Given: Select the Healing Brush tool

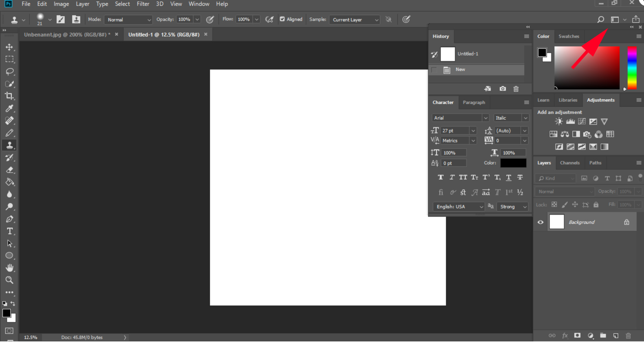Looking at the screenshot, I should pos(9,121).
